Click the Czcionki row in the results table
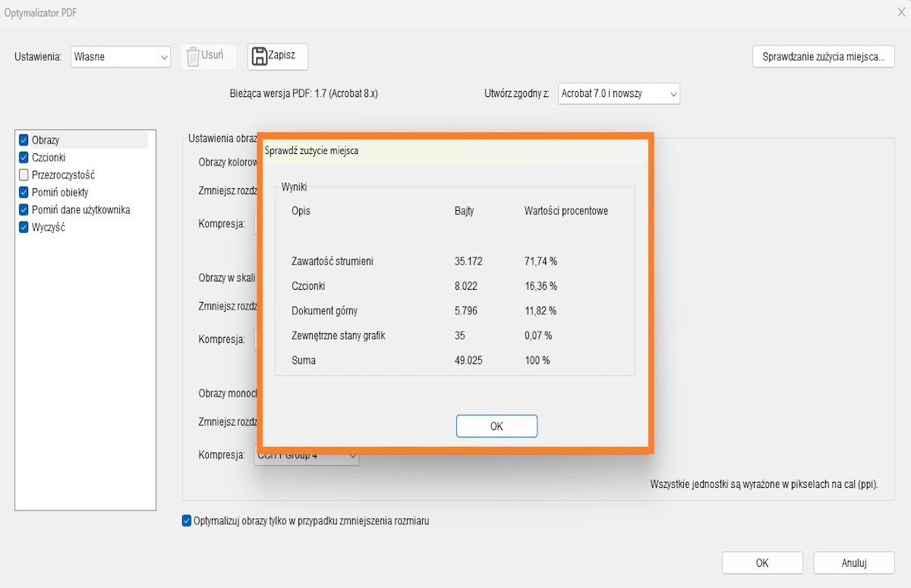Image resolution: width=911 pixels, height=588 pixels. pos(308,286)
